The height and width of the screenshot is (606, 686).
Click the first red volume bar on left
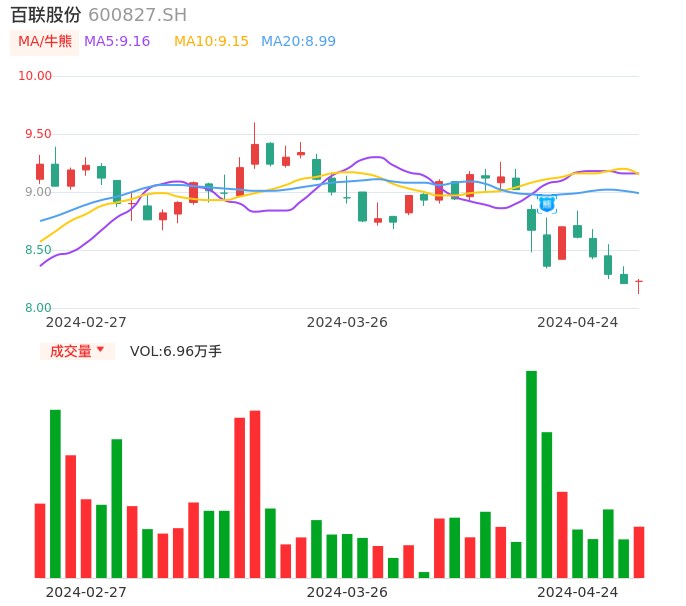click(x=40, y=540)
